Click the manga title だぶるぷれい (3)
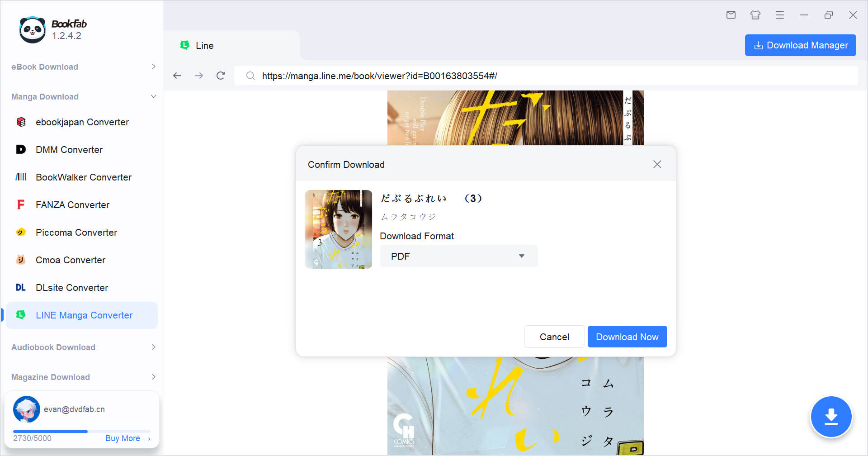Image resolution: width=868 pixels, height=456 pixels. (x=431, y=199)
